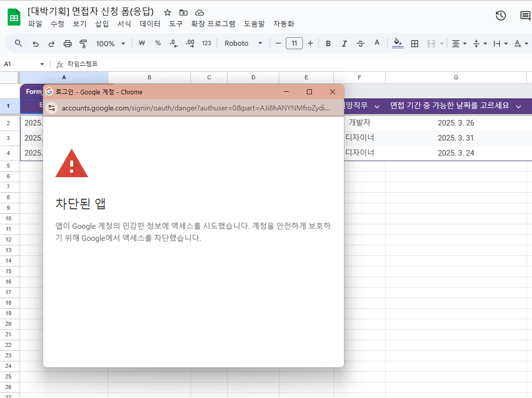Select the 개발자 cell
The image size is (532, 398).
point(360,122)
